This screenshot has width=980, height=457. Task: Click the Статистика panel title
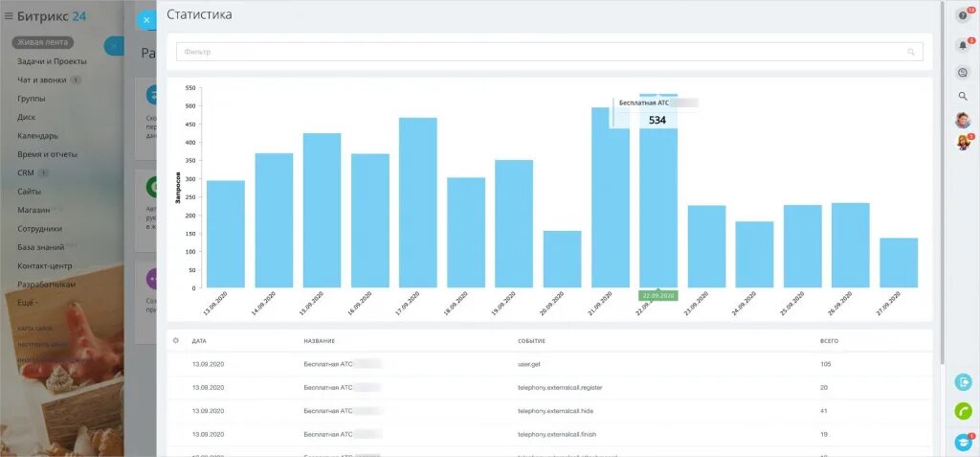(x=199, y=14)
